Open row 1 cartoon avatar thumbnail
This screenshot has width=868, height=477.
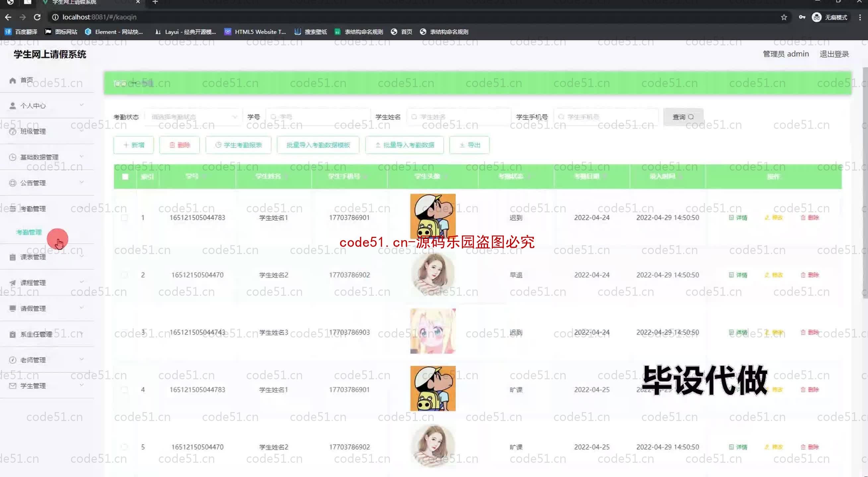click(x=433, y=216)
